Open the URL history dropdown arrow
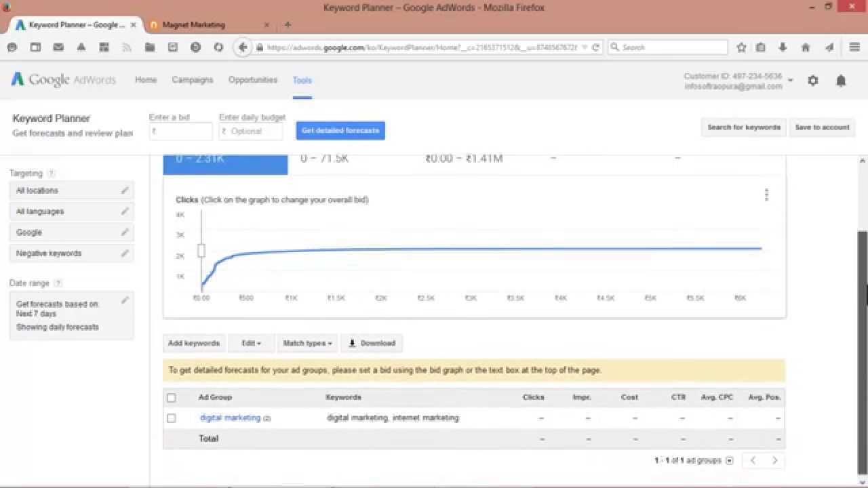Screen dimensions: 868x488 [x=585, y=47]
